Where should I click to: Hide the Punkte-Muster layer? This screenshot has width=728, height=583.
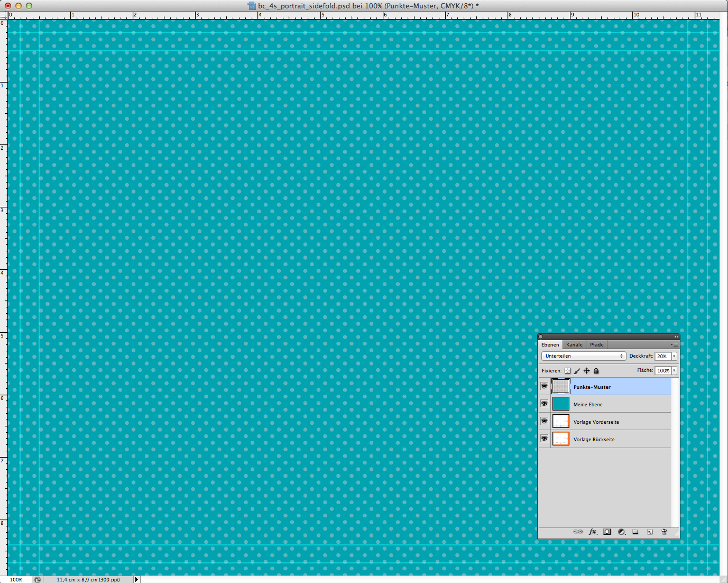544,387
